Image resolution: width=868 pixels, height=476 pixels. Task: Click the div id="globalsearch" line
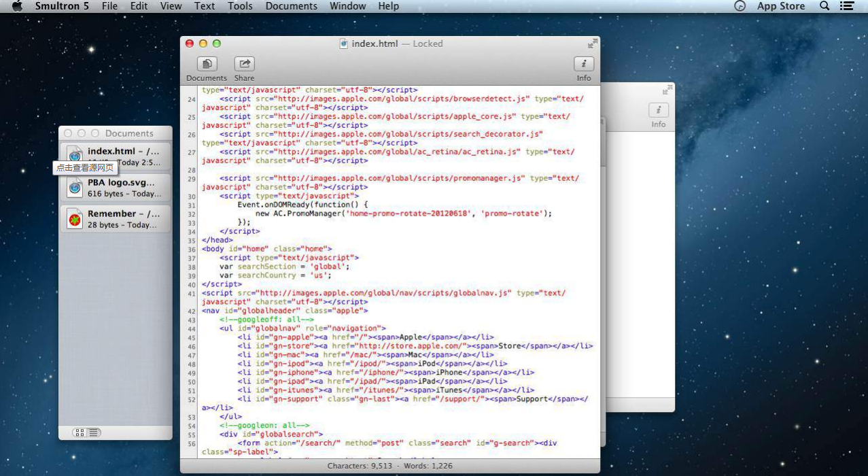tap(271, 435)
